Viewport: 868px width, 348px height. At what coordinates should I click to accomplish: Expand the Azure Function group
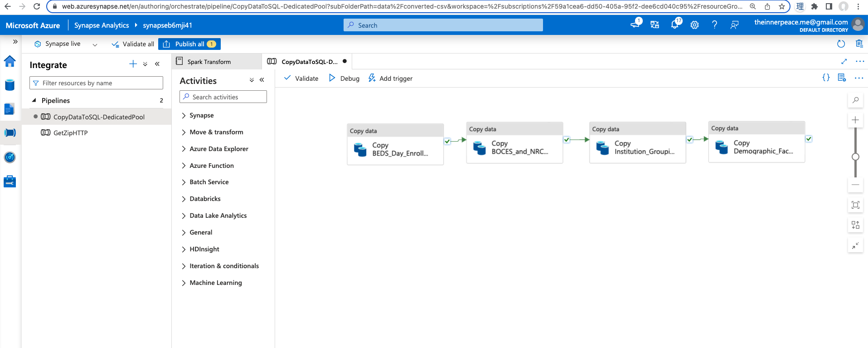184,166
